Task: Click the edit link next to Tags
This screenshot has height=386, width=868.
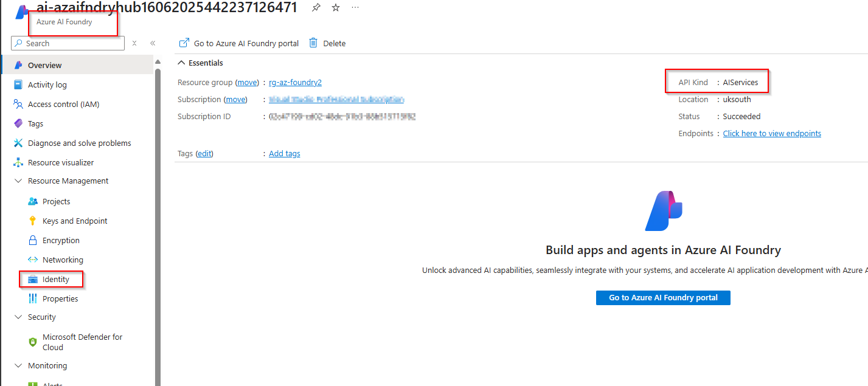Action: tap(204, 153)
